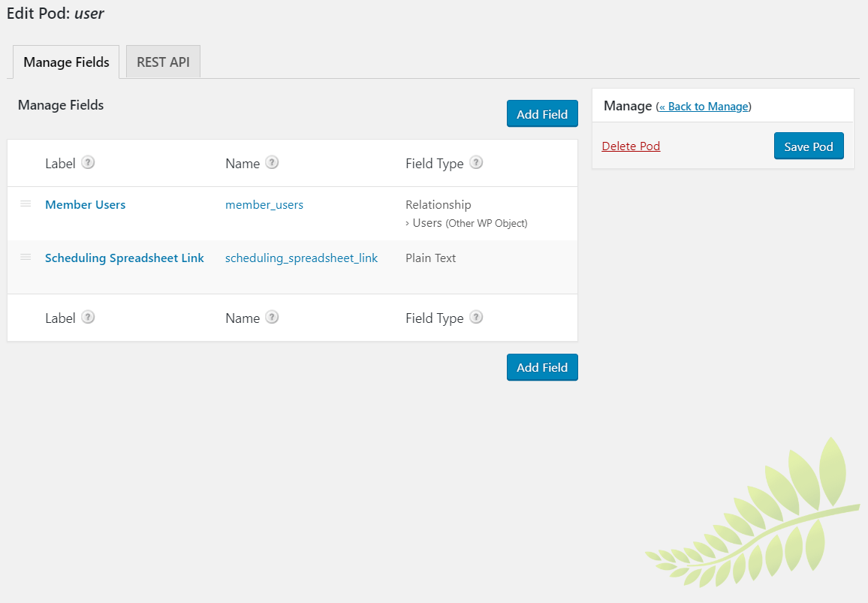Viewport: 868px width, 603px height.
Task: Click the bottom Add Field button
Action: (x=542, y=367)
